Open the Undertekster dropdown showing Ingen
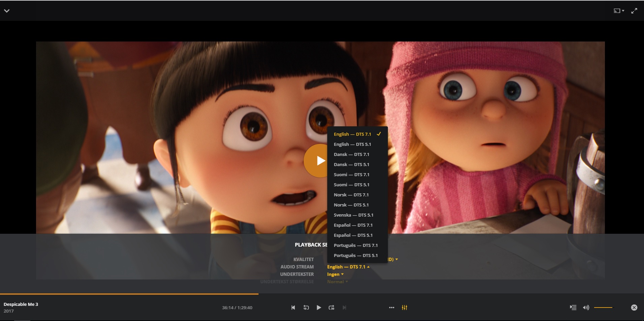Screen dimensions: 644x321 point(335,274)
